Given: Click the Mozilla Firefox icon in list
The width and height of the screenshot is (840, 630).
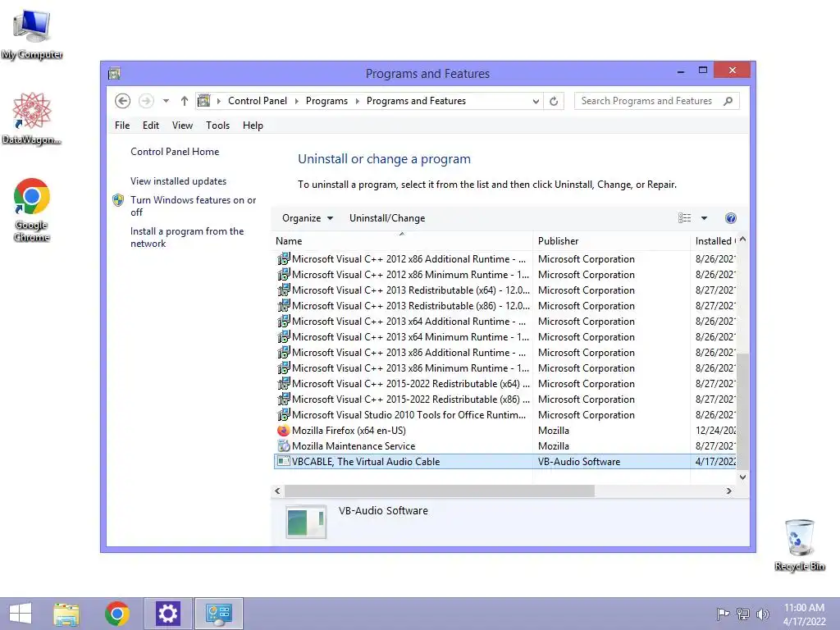Looking at the screenshot, I should coord(283,430).
